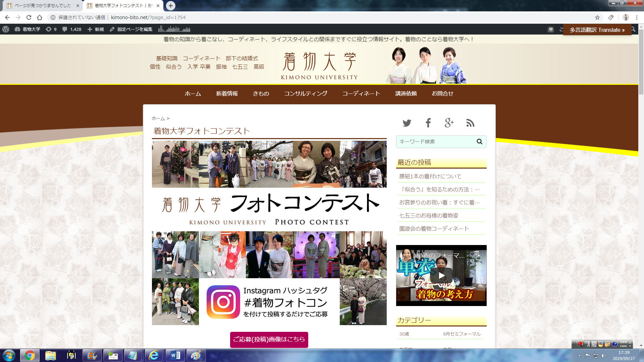The height and width of the screenshot is (362, 644).
Task: Open the 9月セミフォーマル category link
Action: 462,334
